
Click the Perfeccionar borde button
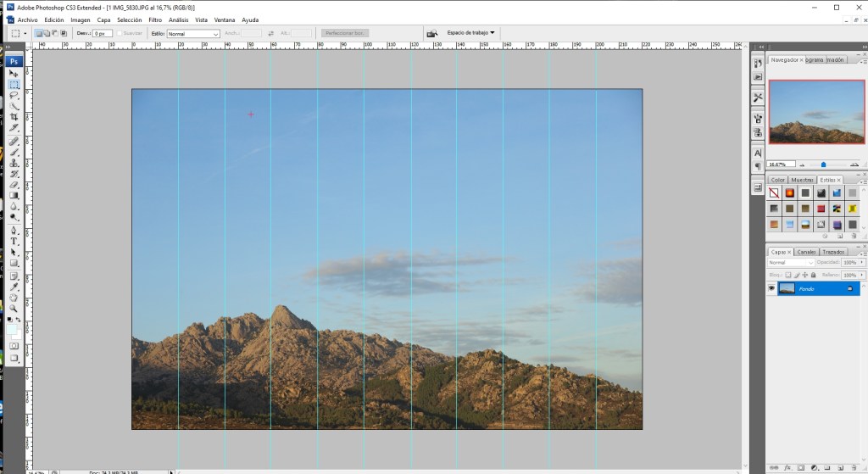point(345,33)
